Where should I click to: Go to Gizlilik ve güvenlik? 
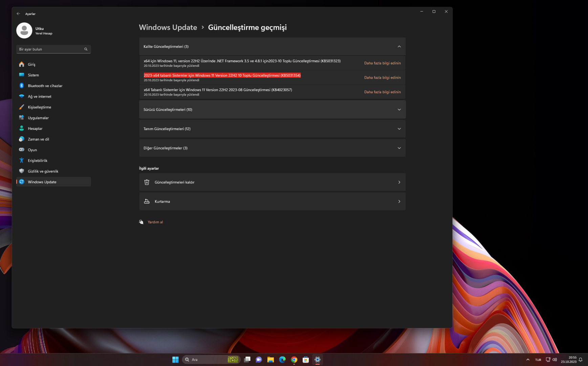(x=53, y=171)
